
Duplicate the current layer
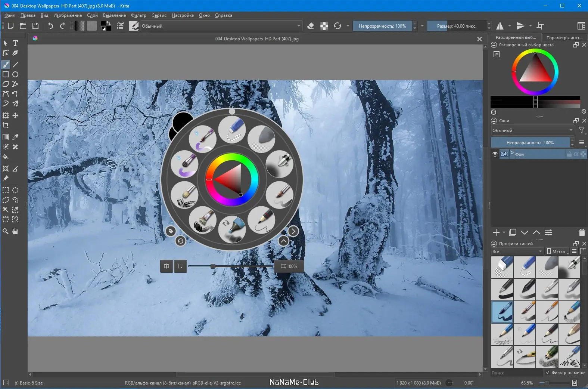click(x=513, y=232)
